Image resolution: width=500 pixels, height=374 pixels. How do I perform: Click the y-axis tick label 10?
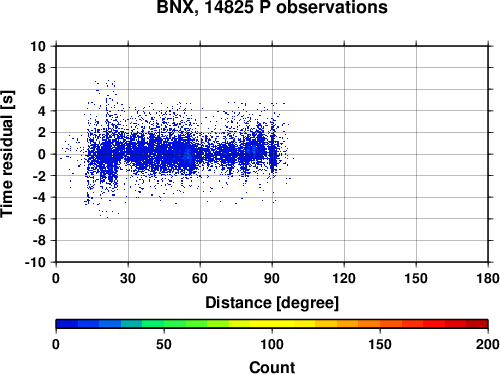38,46
